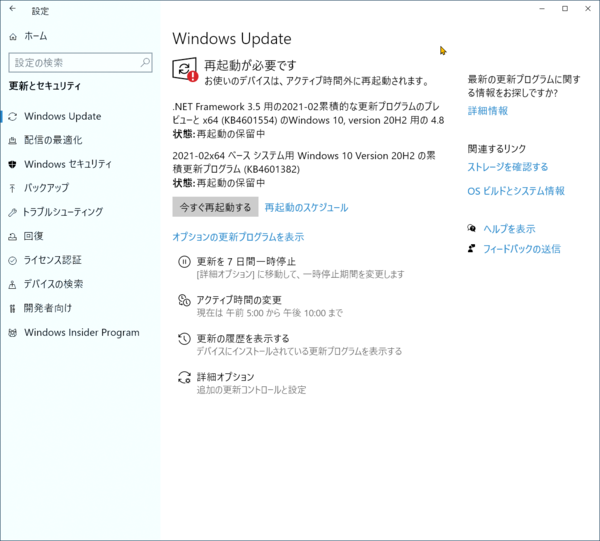Viewport: 600px width, 541px height.
Task: Maximize the 設定 window
Action: (565, 9)
